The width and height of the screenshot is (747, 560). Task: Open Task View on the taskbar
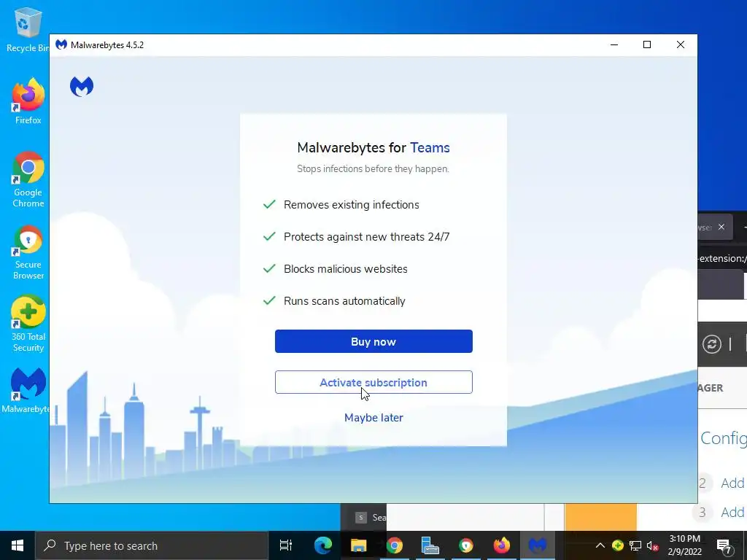coord(286,545)
